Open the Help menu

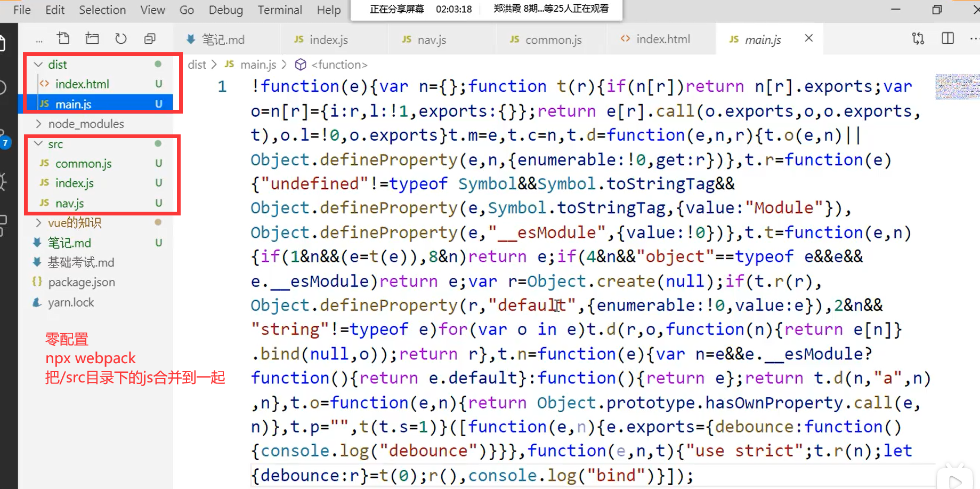[x=329, y=10]
